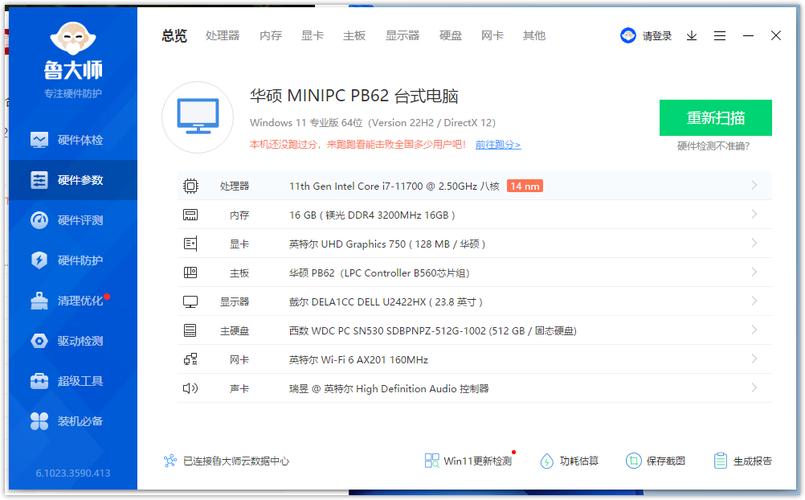805x500 pixels.
Task: Click the 硬件检测不准确? link
Action: click(x=713, y=146)
